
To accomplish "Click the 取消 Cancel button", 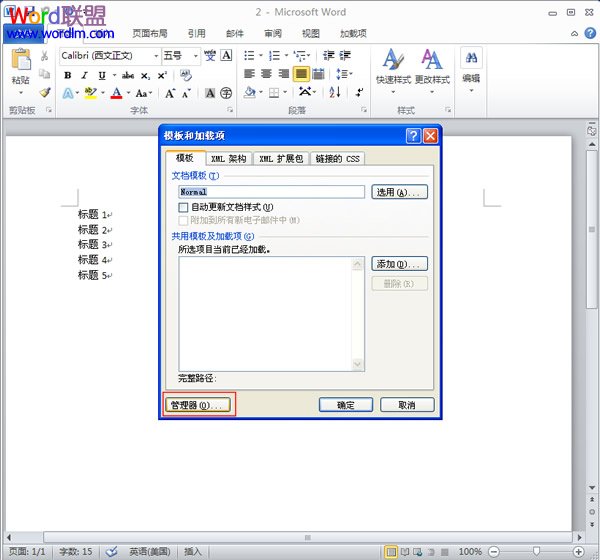I will pyautogui.click(x=407, y=405).
